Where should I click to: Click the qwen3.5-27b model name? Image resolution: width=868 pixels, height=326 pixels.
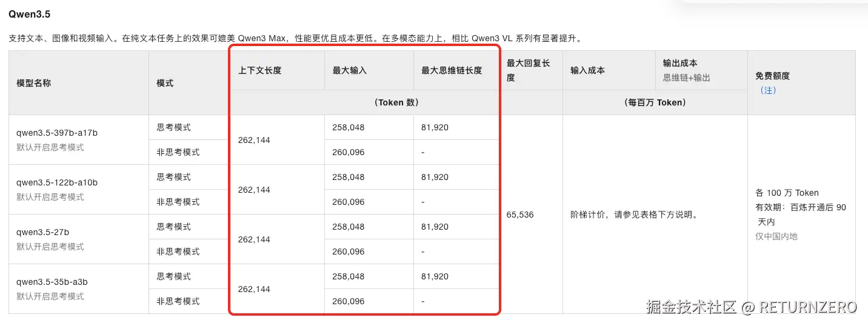point(42,232)
